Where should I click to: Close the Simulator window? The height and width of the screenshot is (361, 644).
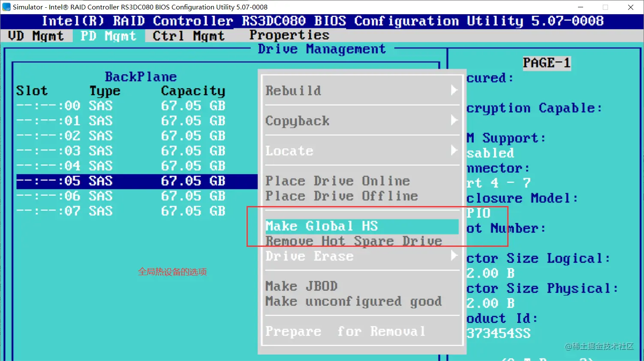631,7
